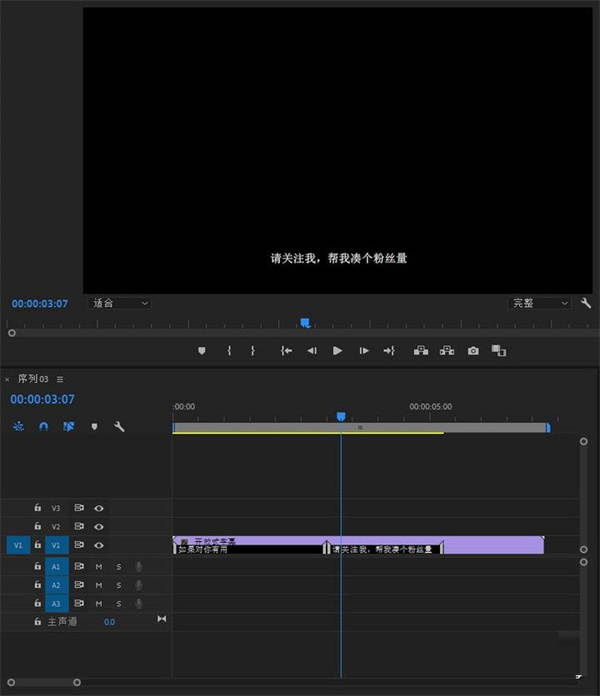This screenshot has height=696, width=600.
Task: Solo audio track A2
Action: tap(118, 585)
